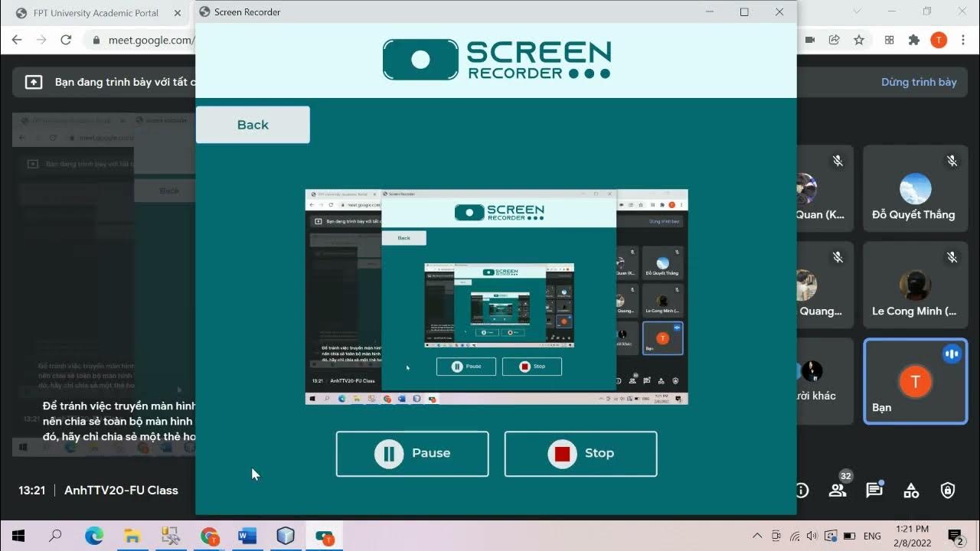Open Snipping tool icon on taskbar
Image resolution: width=980 pixels, height=551 pixels.
171,536
